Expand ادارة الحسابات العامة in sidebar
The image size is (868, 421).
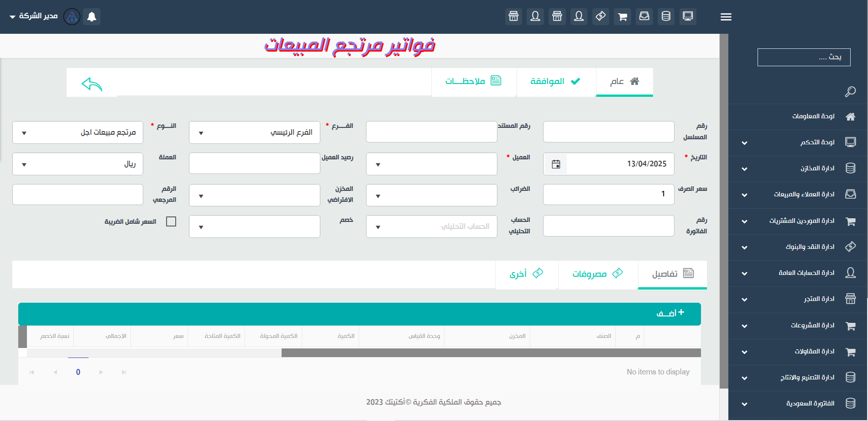coord(798,273)
